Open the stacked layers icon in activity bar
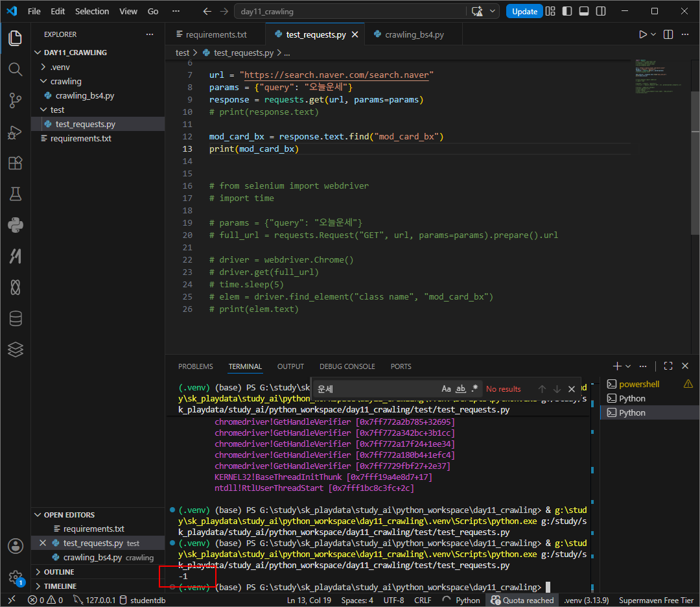700x607 pixels. click(x=15, y=350)
